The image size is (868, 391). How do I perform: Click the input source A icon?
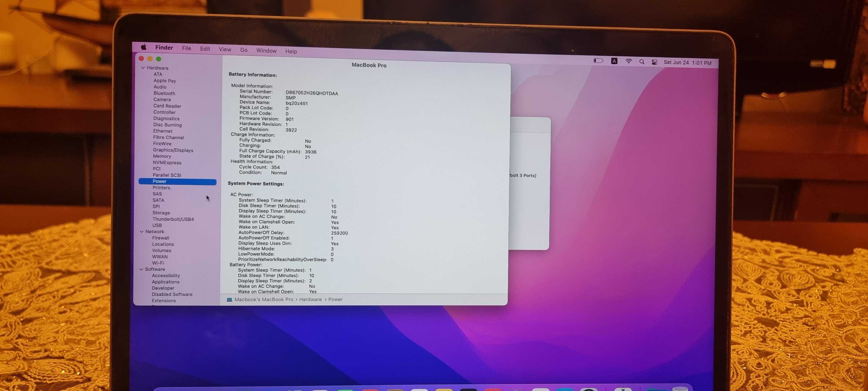[x=614, y=61]
